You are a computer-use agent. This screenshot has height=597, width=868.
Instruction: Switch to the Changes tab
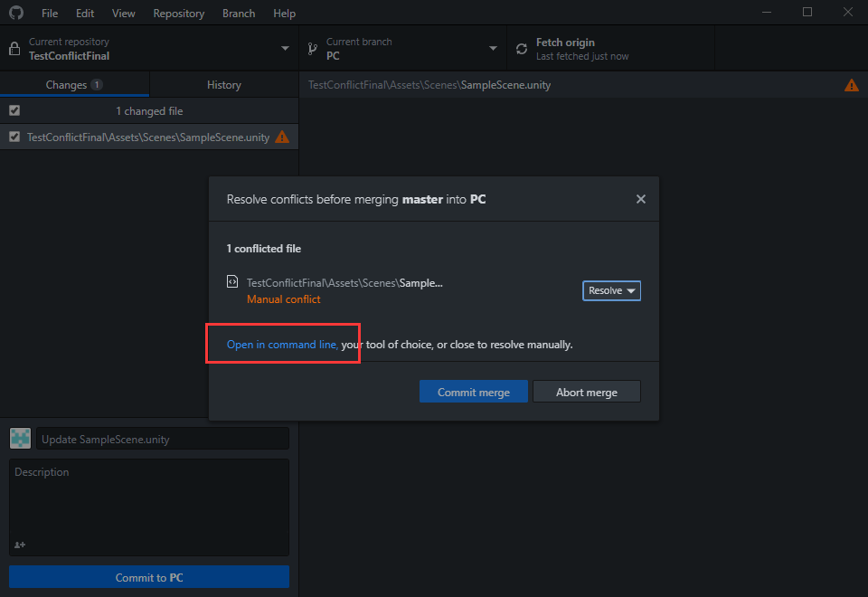point(74,85)
